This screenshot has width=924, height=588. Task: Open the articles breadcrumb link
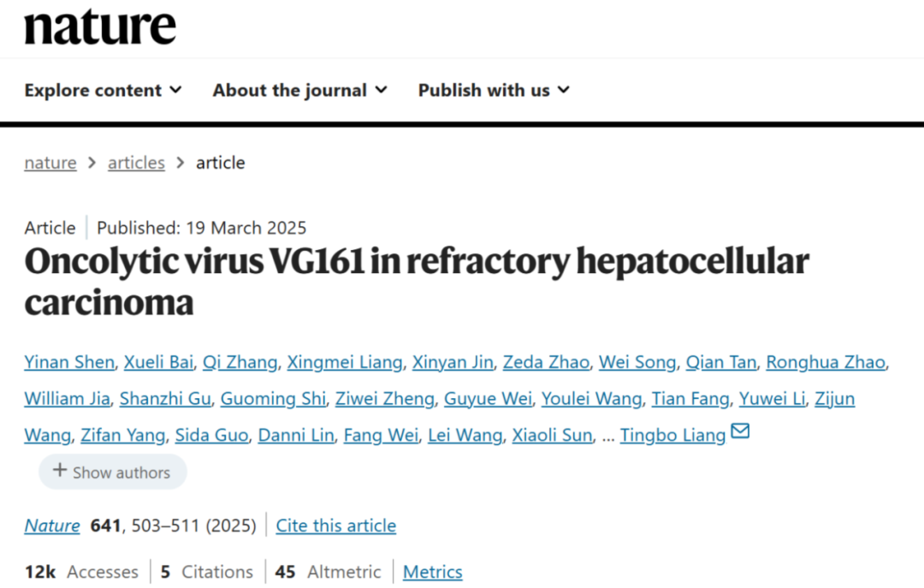coord(136,163)
